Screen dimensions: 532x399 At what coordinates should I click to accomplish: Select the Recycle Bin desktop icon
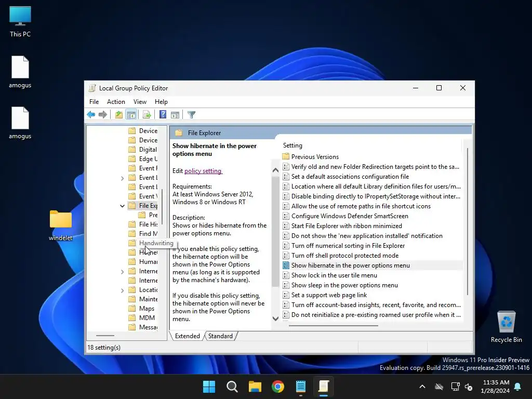[506, 327]
